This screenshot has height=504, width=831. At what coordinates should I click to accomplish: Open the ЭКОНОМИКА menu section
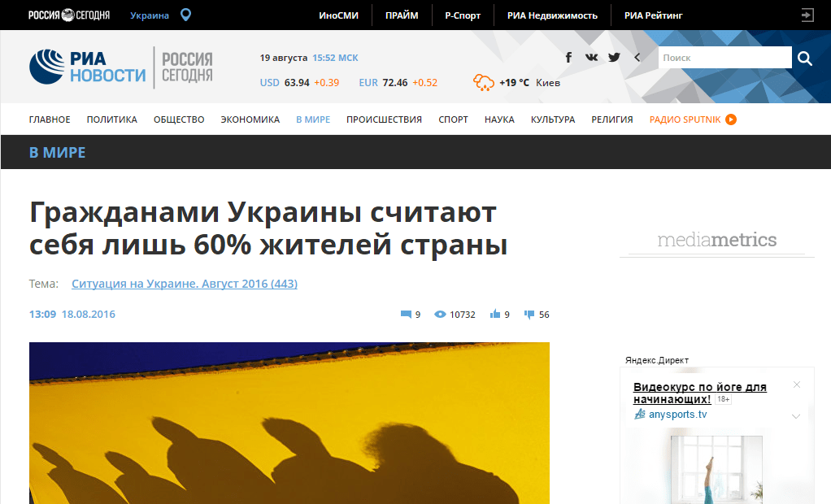tap(250, 119)
